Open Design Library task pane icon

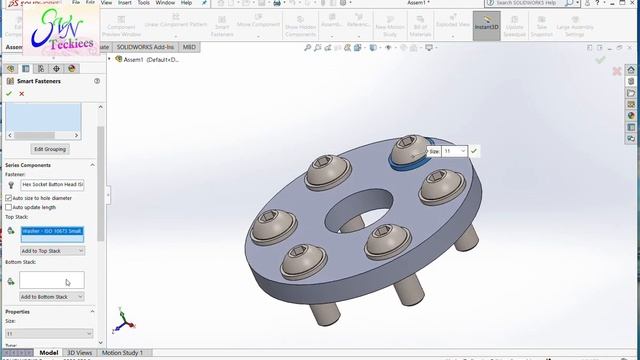[x=631, y=81]
